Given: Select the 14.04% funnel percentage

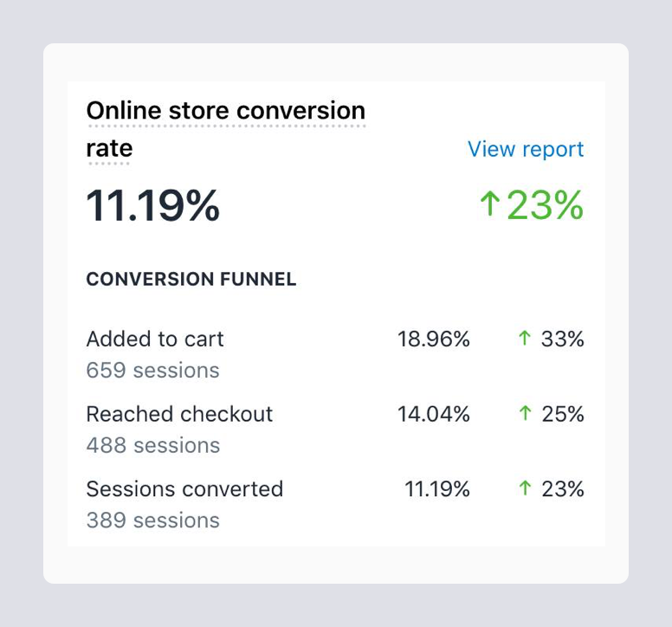Looking at the screenshot, I should point(433,415).
